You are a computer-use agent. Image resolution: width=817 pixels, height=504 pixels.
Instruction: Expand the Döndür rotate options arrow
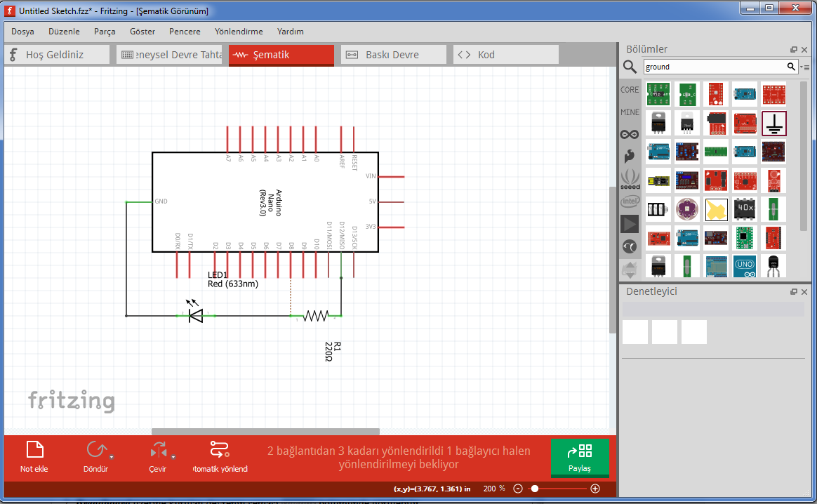click(112, 457)
